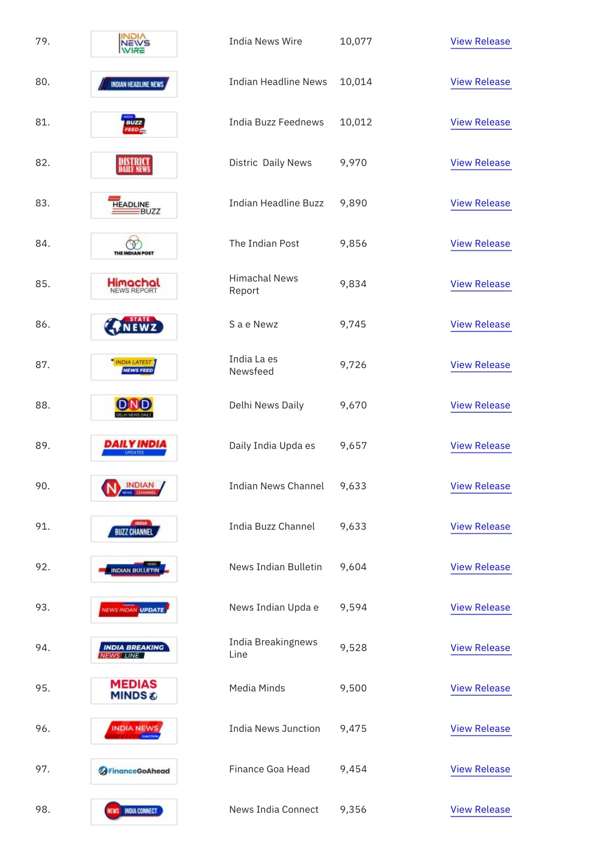614x868 pixels.
Task: Click the Indian Headline News logo
Action: [134, 85]
